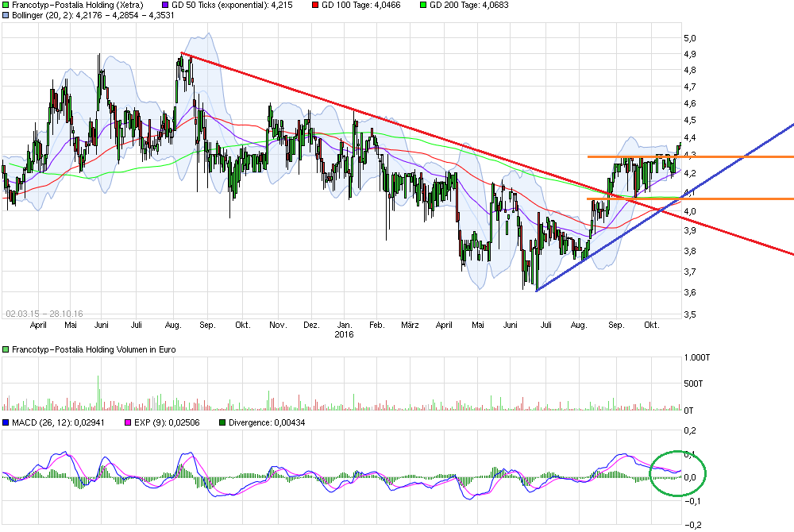
Task: Click the '0,2' MACD axis label
Action: pyautogui.click(x=690, y=430)
